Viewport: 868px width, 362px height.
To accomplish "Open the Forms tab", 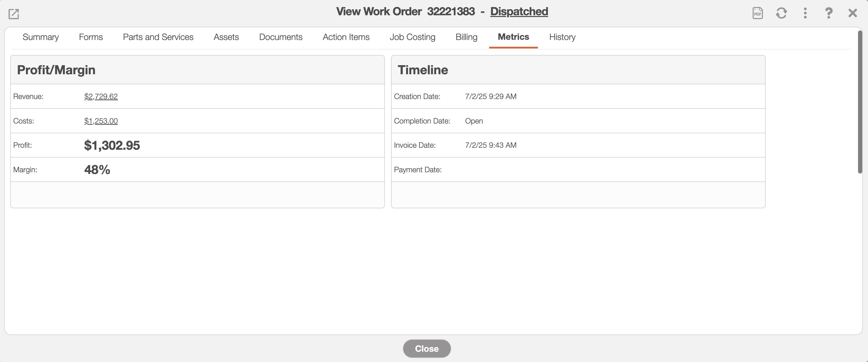I will (x=91, y=37).
